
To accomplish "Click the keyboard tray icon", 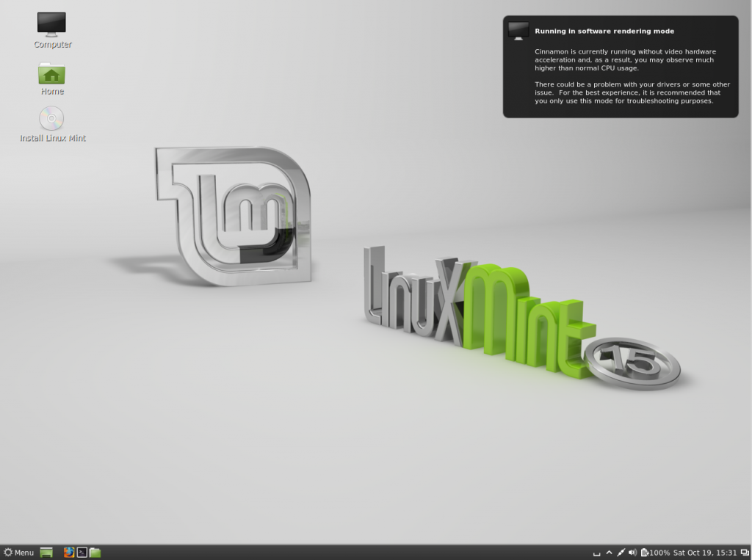I will (x=596, y=553).
